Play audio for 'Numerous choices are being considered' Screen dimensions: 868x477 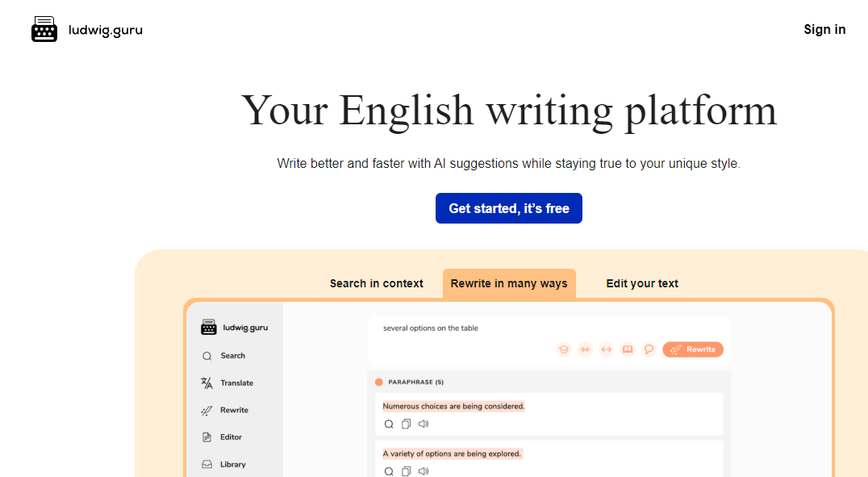(x=423, y=423)
